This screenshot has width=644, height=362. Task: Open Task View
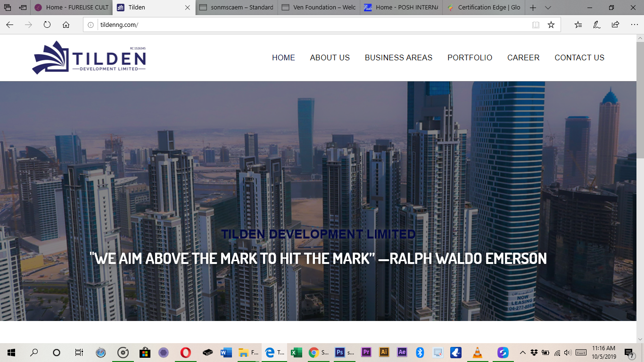click(x=79, y=353)
